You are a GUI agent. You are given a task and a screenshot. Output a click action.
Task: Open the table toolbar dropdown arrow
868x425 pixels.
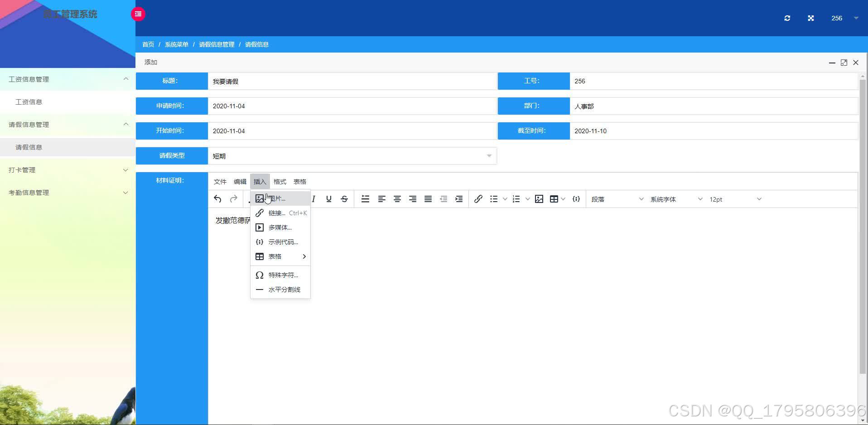click(x=563, y=199)
